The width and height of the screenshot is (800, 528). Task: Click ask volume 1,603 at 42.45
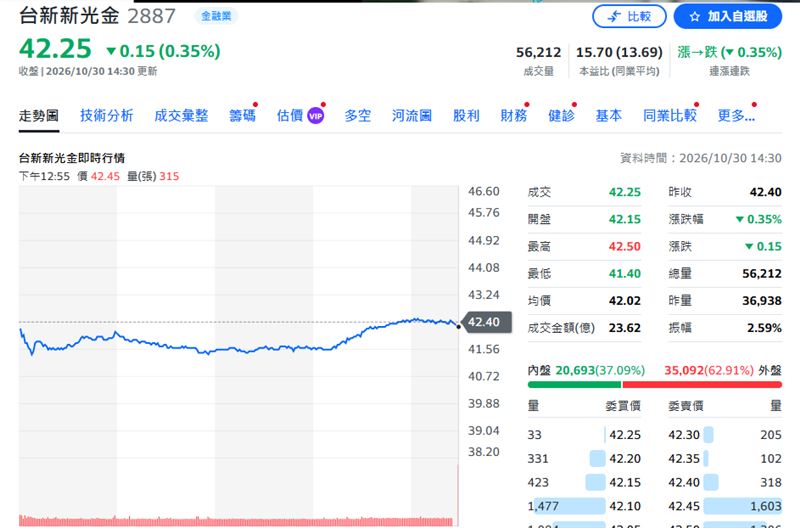tap(766, 507)
